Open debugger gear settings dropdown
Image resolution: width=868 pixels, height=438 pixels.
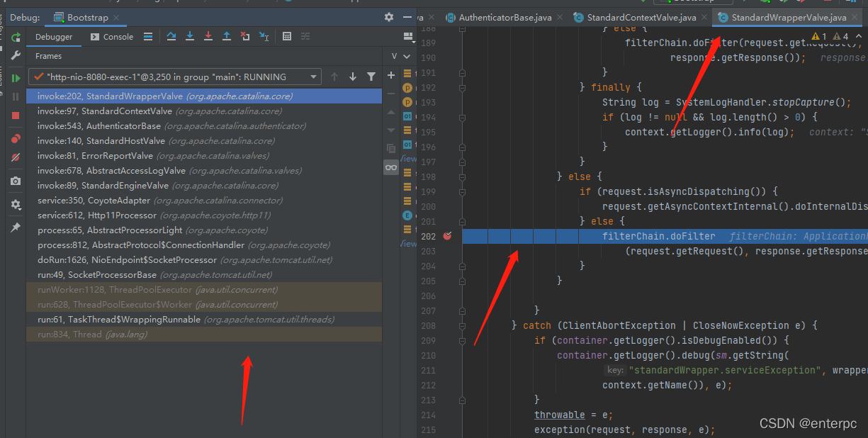point(15,205)
